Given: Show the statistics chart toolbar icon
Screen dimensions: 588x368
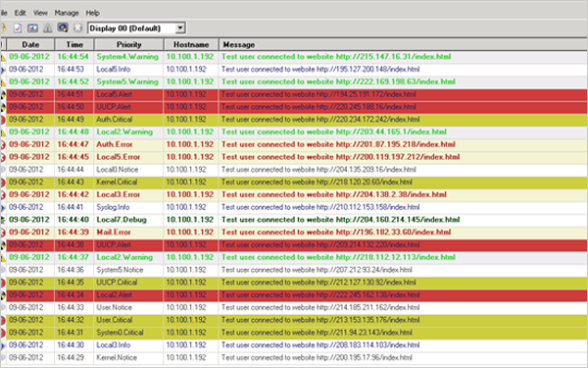Looking at the screenshot, I should coord(32,28).
